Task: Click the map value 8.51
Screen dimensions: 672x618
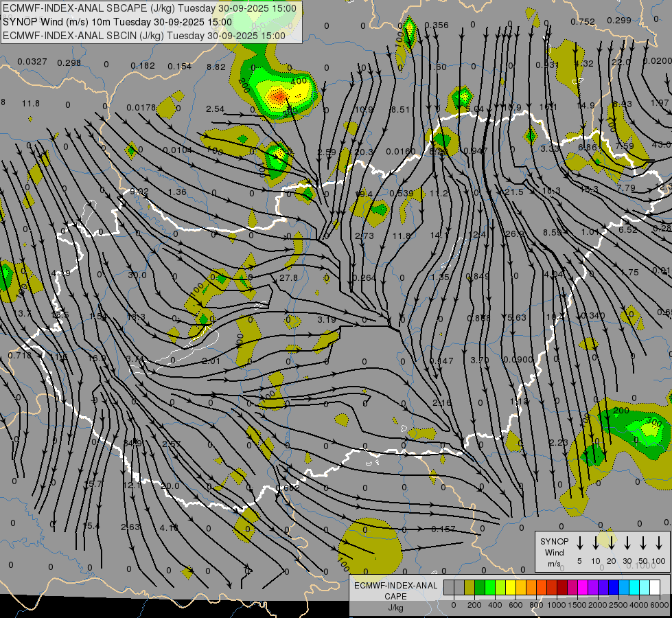Action: 401,110
